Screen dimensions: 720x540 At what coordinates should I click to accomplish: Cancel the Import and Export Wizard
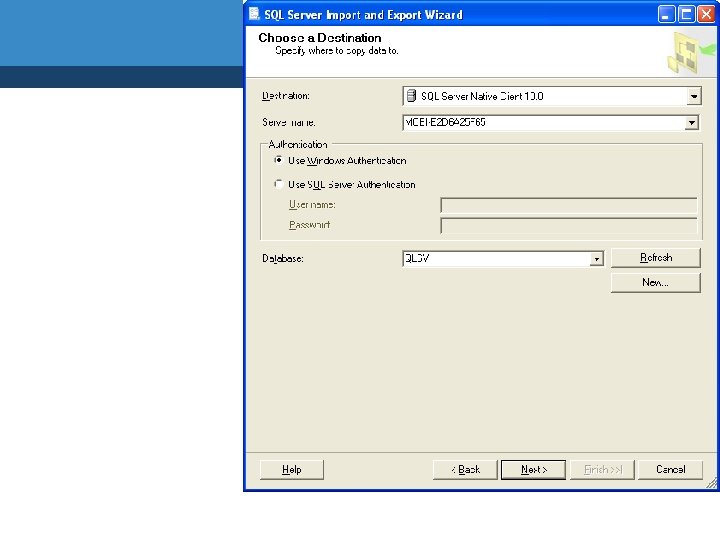pyautogui.click(x=670, y=469)
